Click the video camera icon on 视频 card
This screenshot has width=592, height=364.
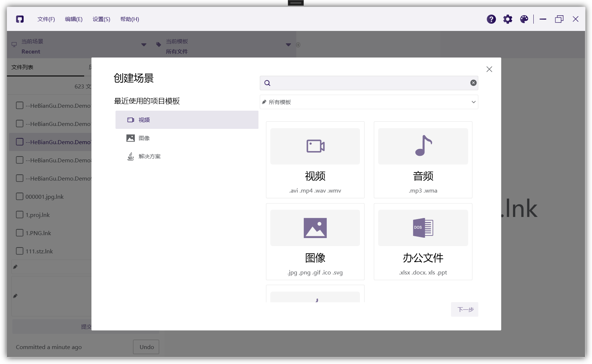click(x=315, y=146)
